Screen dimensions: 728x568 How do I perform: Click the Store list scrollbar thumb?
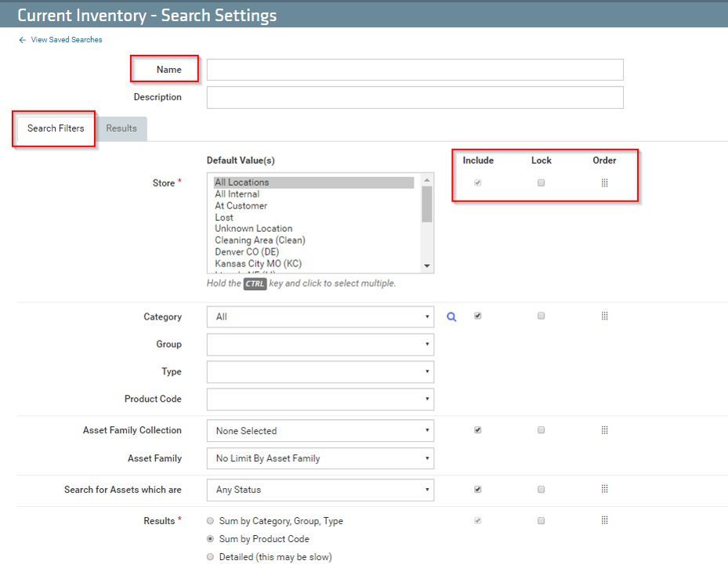pyautogui.click(x=426, y=204)
